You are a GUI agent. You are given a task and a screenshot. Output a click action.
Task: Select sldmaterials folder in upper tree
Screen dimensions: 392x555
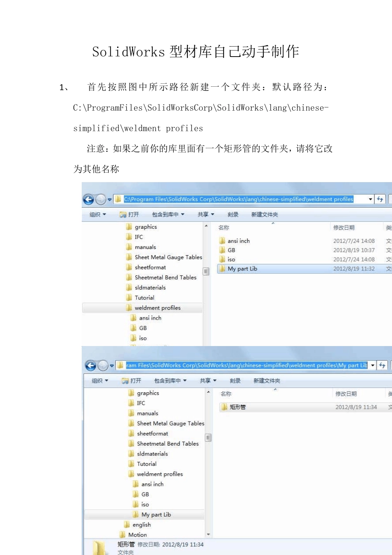tap(146, 287)
